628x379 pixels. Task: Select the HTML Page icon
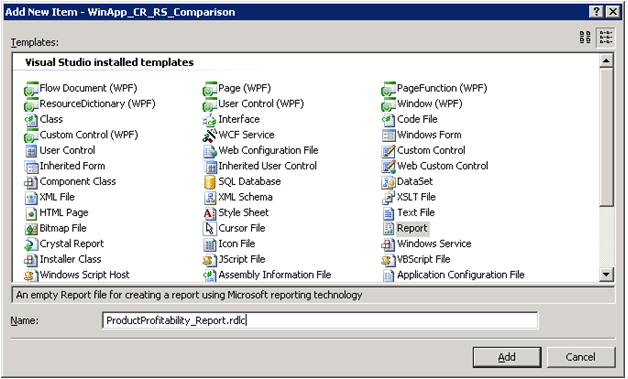point(31,213)
